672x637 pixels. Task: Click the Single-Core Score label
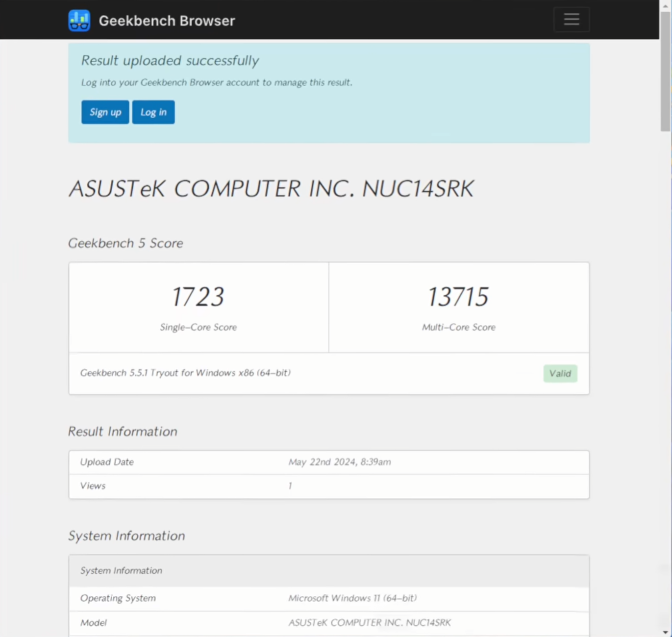click(x=198, y=327)
